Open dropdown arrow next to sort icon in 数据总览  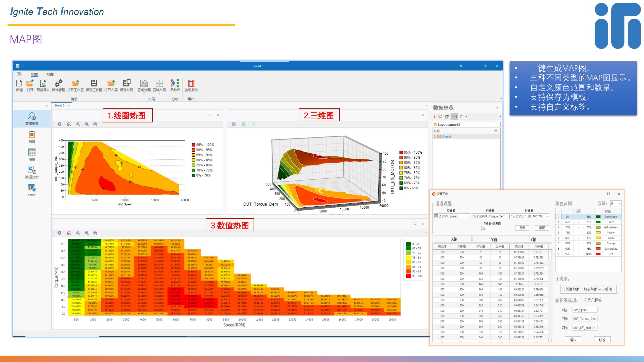467,116
